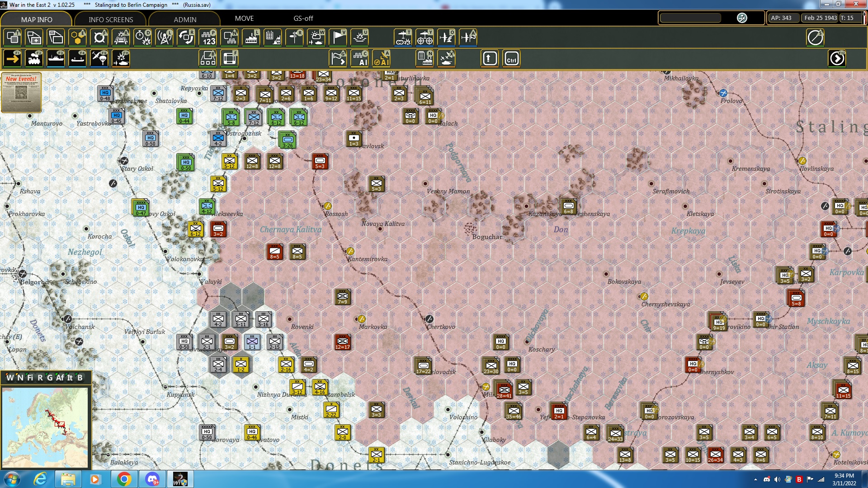The image size is (868, 488).
Task: Click the factory locations toolbar icon
Action: pyautogui.click(x=251, y=38)
